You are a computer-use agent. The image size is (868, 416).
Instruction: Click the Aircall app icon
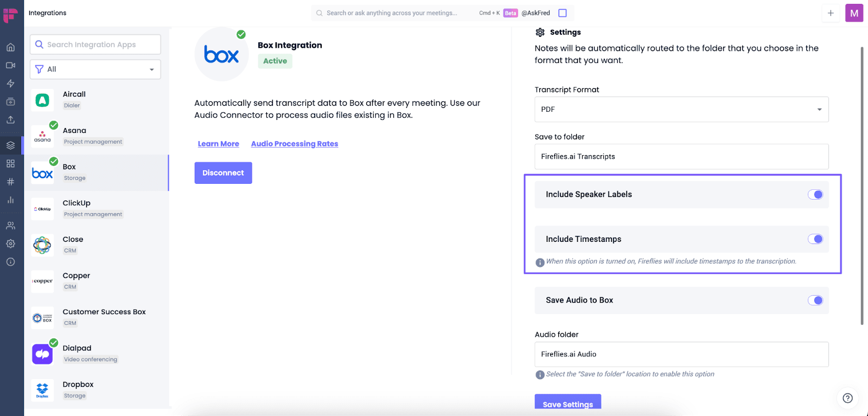(x=42, y=100)
